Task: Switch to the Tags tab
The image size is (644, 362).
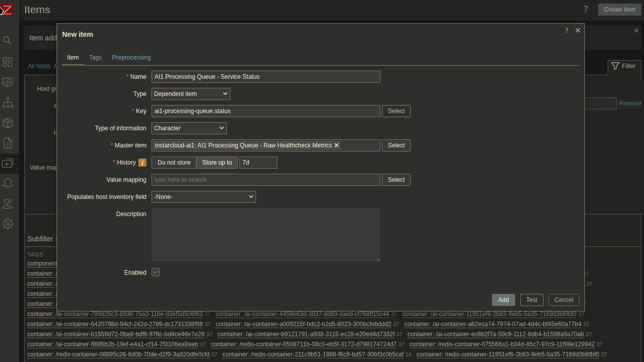Action: [95, 58]
